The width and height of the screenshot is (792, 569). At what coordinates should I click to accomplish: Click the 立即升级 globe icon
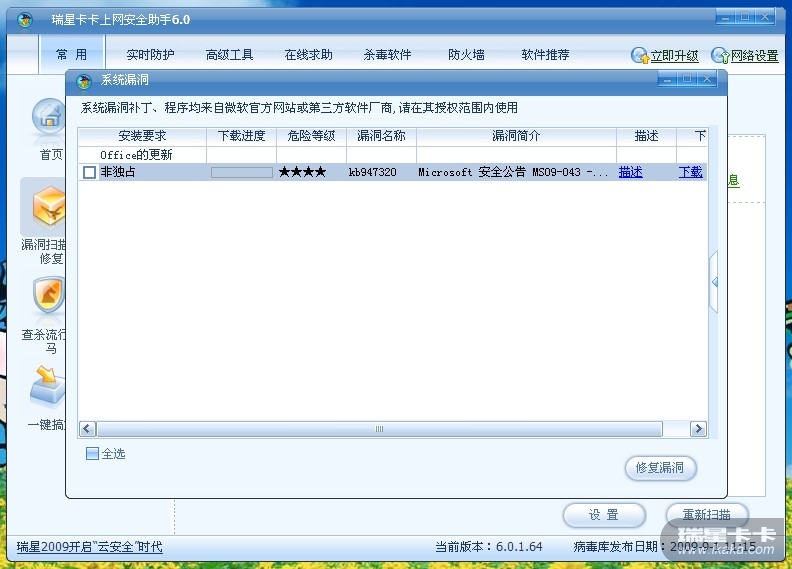[639, 55]
